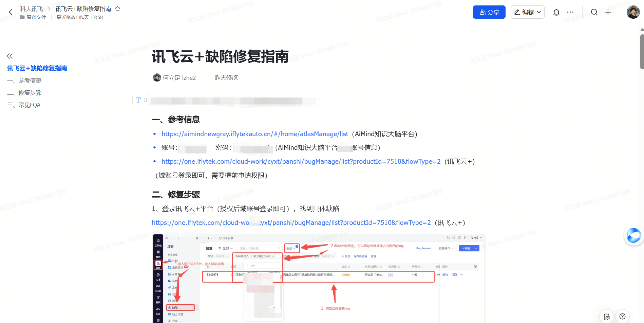Click the 最近修改: 昨天 17:58 timestamp
The width and height of the screenshot is (644, 323).
pos(79,17)
